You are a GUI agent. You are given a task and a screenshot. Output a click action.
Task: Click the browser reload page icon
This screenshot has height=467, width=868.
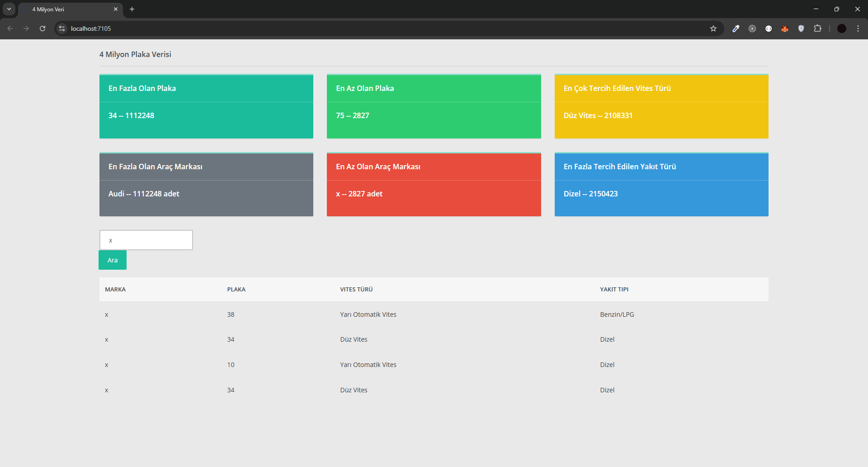[x=42, y=29]
